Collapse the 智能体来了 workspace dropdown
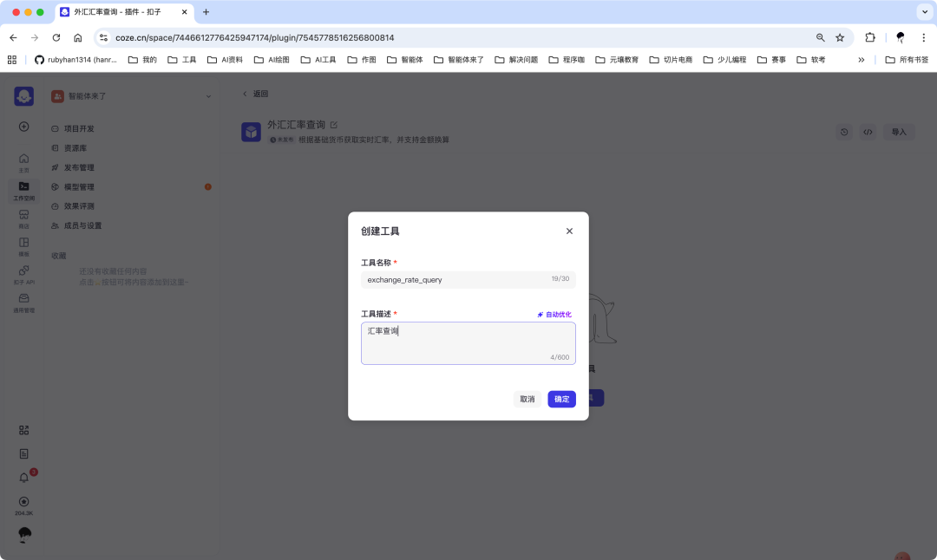 pyautogui.click(x=207, y=96)
